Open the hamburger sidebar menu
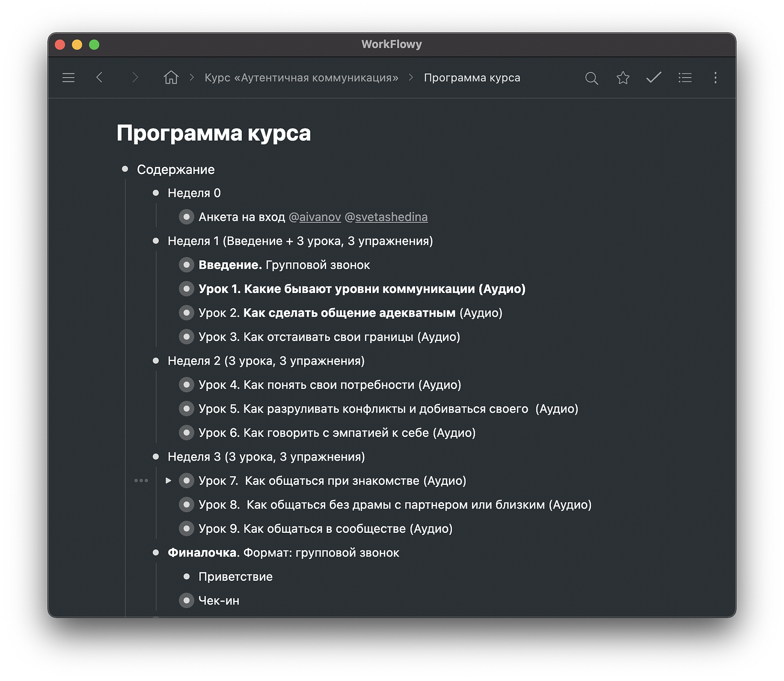The height and width of the screenshot is (681, 784). point(68,78)
